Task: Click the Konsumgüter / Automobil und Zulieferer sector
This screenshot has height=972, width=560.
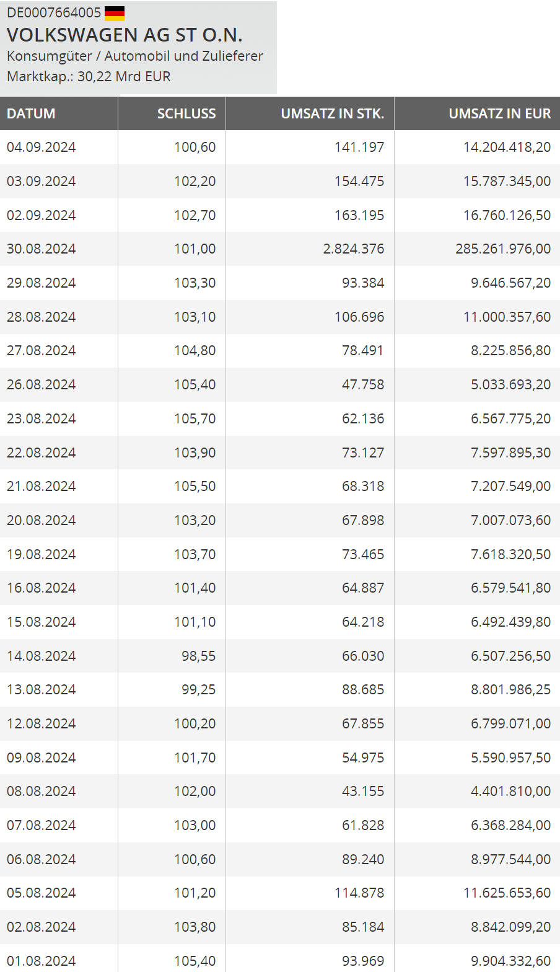Action: tap(135, 56)
